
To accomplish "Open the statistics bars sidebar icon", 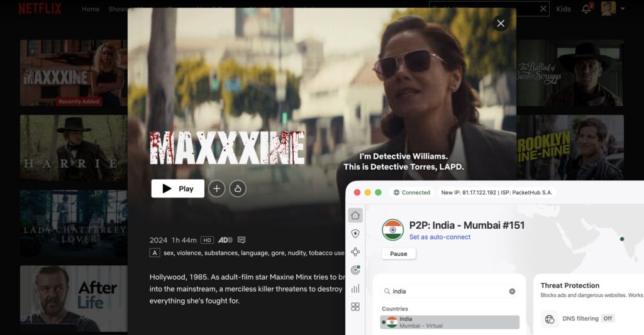I will coord(355,288).
